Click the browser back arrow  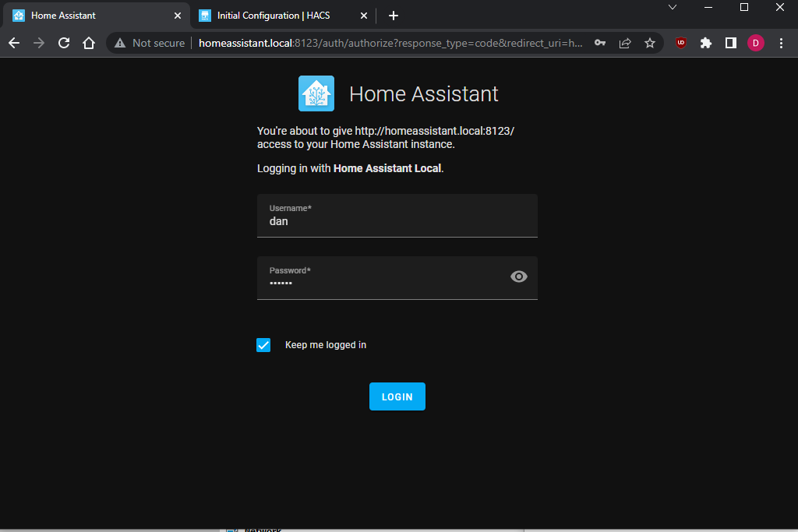(14, 44)
